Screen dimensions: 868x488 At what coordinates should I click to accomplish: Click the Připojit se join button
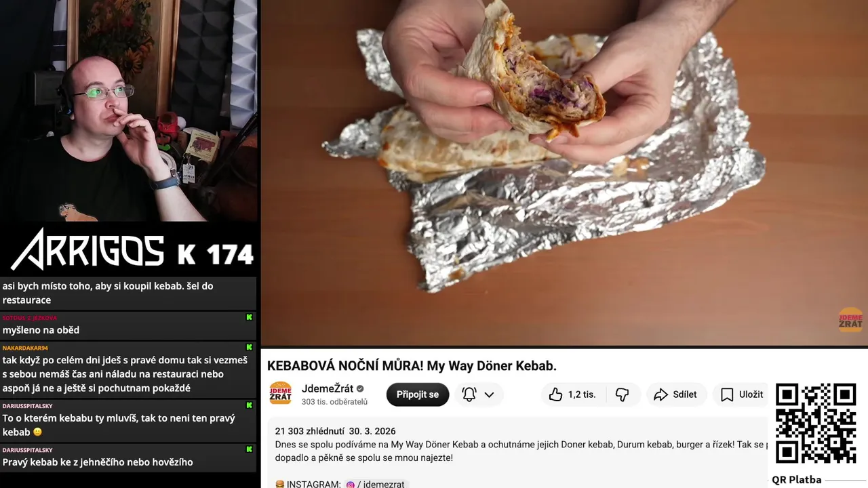418,394
